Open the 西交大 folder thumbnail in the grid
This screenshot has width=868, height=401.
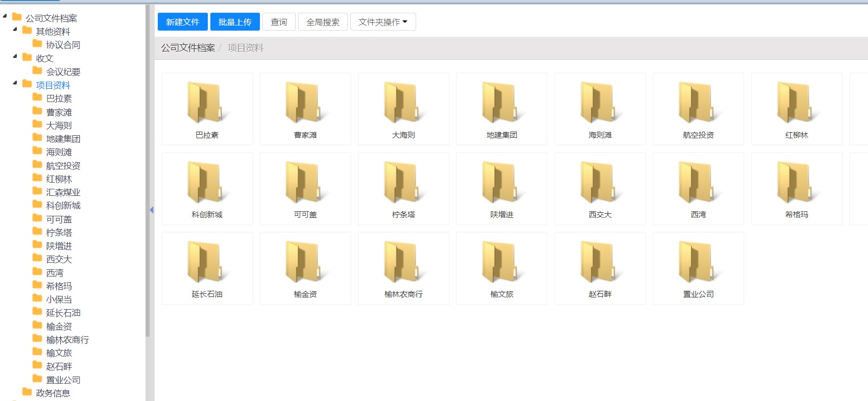point(600,188)
